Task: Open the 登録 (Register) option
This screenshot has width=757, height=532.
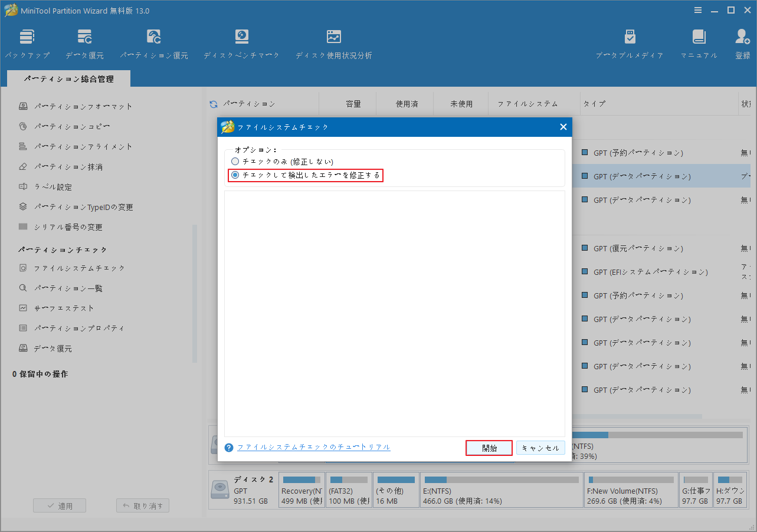Action: point(742,42)
